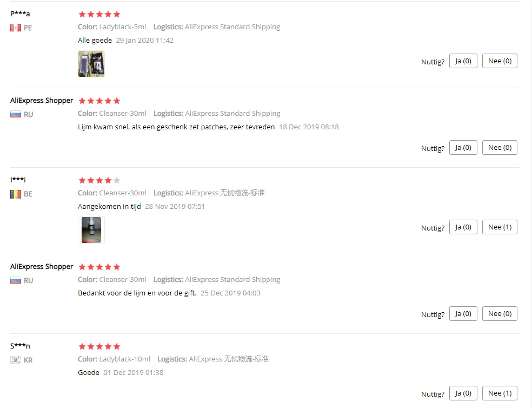
Task: Click the Peru flag icon next to PE
Action: point(16,28)
